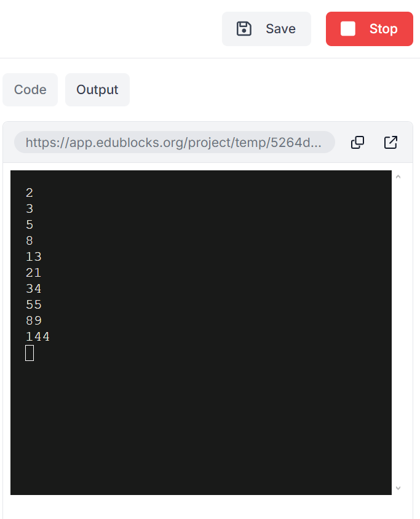Open output in new window icon
The height and width of the screenshot is (519, 420).
[390, 142]
